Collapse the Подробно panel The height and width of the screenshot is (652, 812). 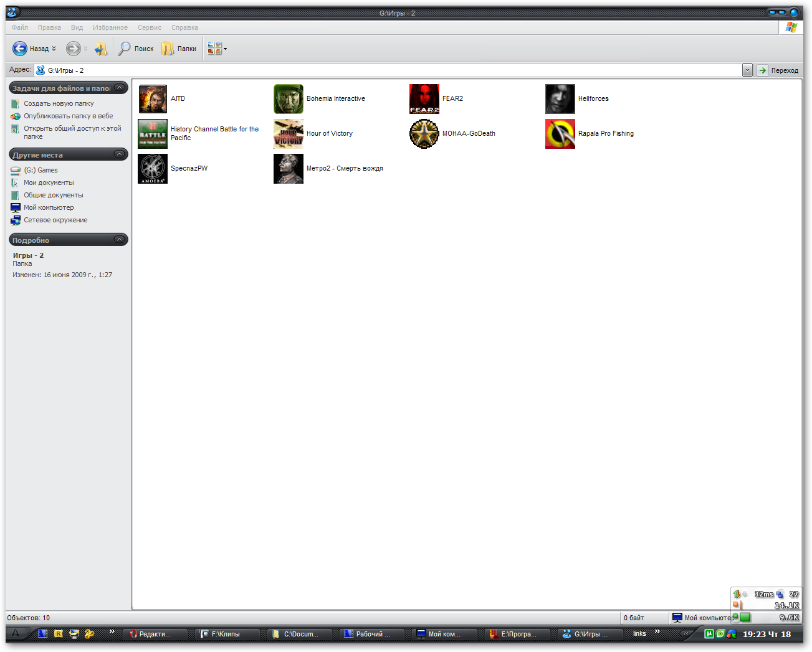(118, 239)
